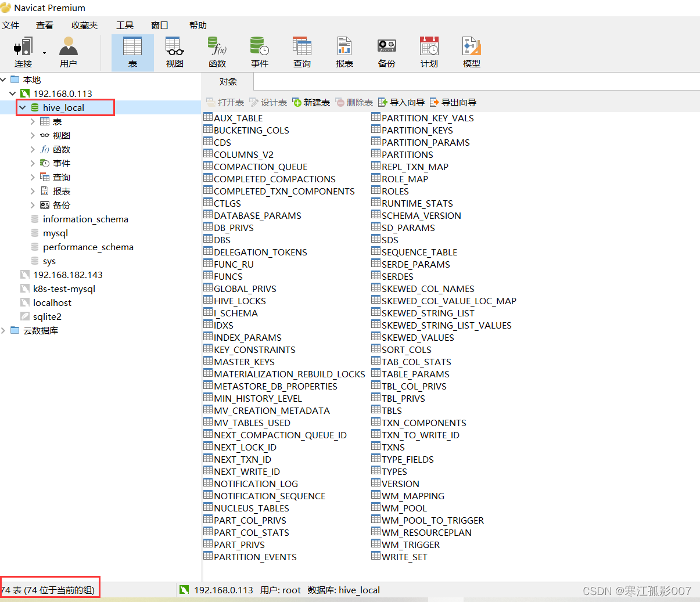Open the 窗口 menu

point(160,25)
